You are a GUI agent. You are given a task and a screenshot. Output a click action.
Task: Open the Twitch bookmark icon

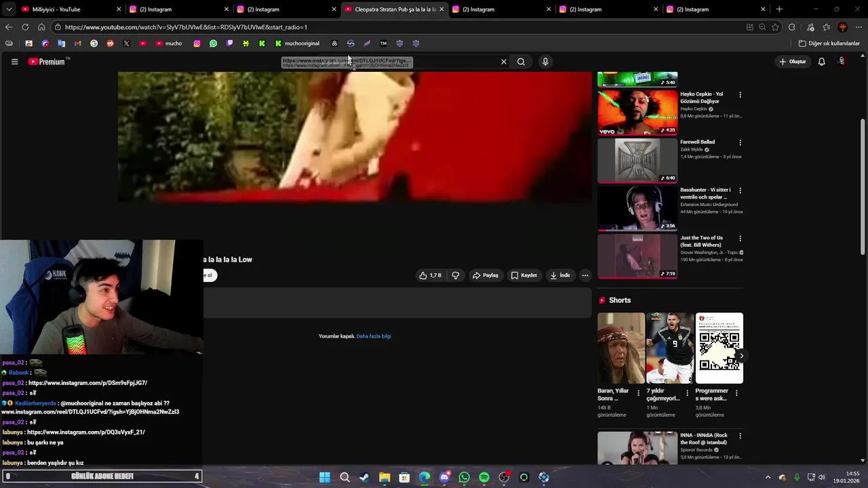[x=230, y=43]
